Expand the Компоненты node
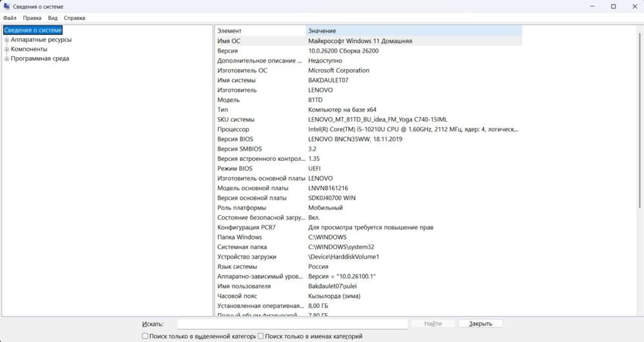644x342 pixels. point(6,49)
